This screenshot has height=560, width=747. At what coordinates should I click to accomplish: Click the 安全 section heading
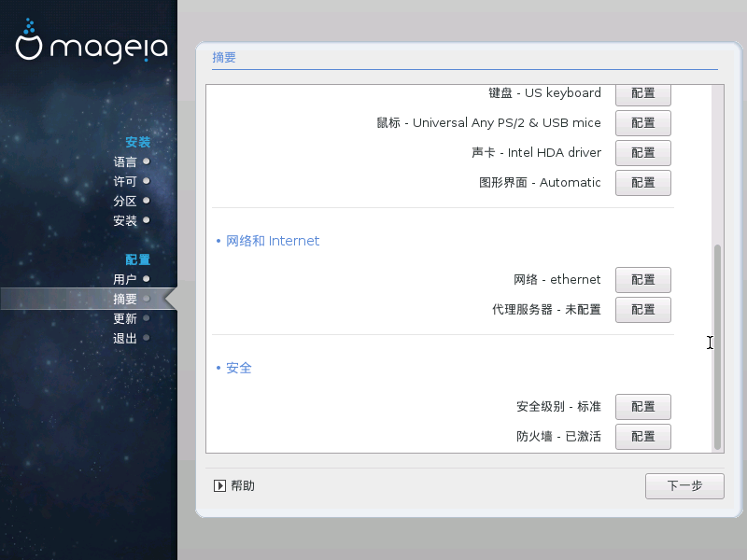coord(239,368)
